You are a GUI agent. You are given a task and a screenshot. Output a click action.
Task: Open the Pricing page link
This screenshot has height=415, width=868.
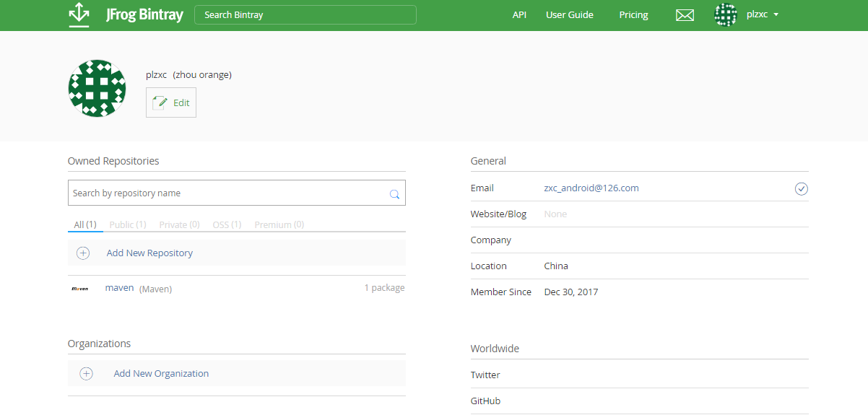[x=633, y=14]
